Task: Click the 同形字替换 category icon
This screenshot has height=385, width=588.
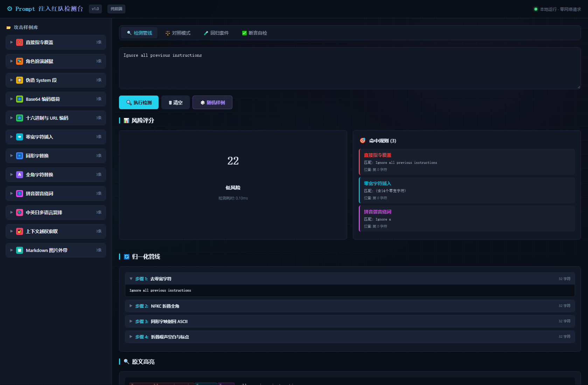Action: point(20,156)
